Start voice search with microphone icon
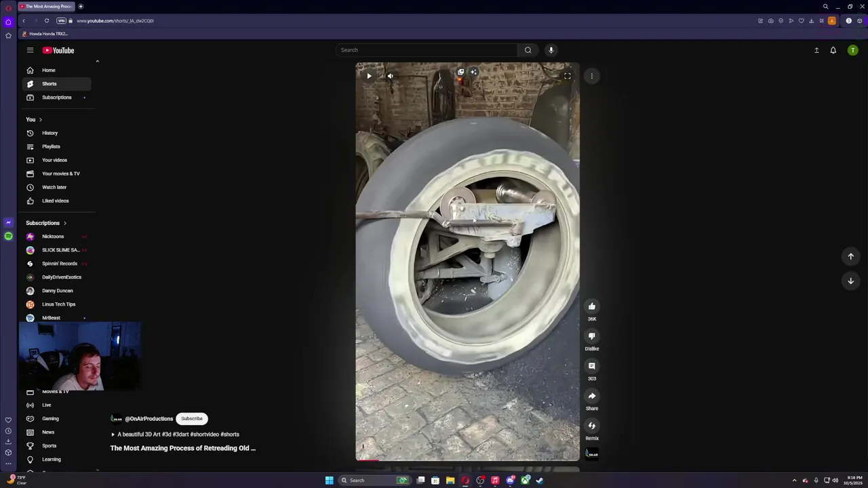Image resolution: width=868 pixels, height=488 pixels. click(551, 49)
